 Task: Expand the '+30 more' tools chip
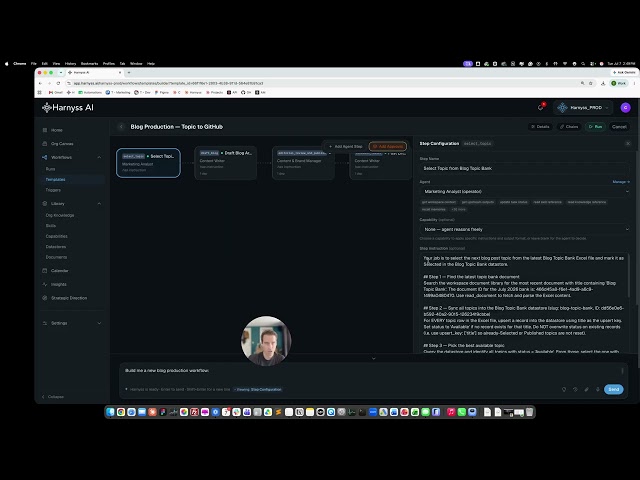pyautogui.click(x=458, y=209)
